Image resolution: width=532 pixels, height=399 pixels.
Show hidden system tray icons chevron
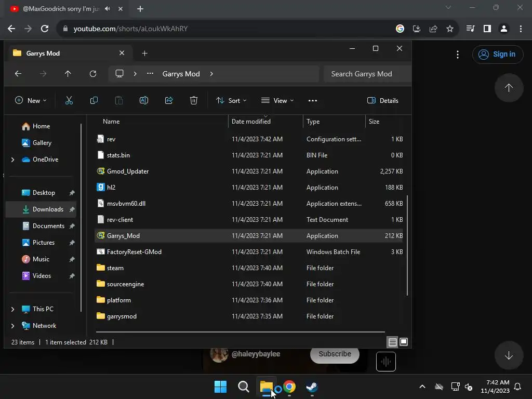[422, 387]
